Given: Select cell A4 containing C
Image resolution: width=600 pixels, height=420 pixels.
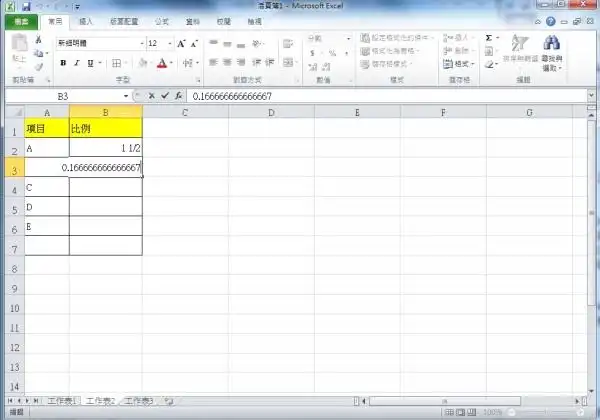Looking at the screenshot, I should (x=47, y=187).
